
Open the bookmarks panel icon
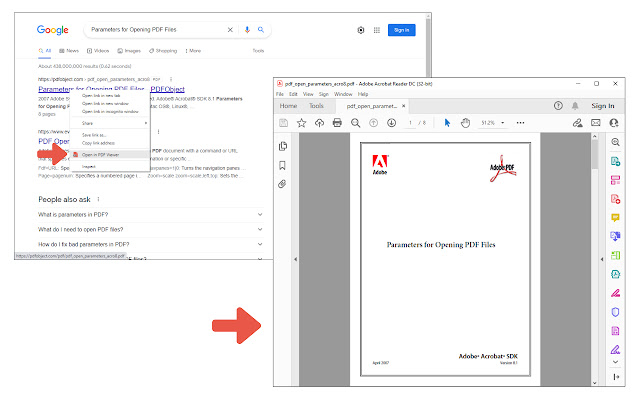coord(282,165)
